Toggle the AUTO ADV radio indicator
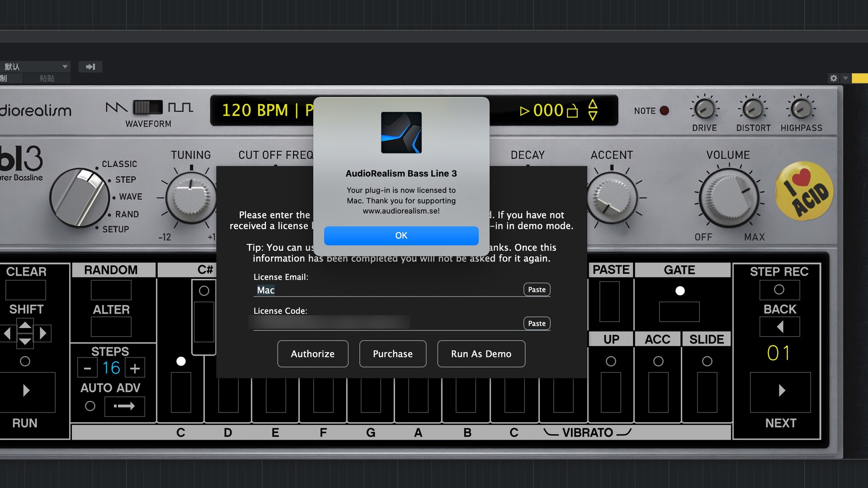This screenshot has height=488, width=868. [90, 406]
